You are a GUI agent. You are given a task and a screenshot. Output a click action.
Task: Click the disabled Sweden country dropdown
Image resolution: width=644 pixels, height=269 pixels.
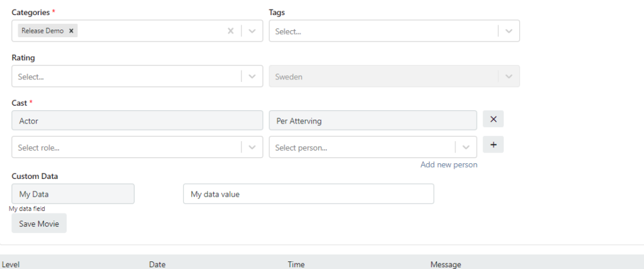[394, 76]
